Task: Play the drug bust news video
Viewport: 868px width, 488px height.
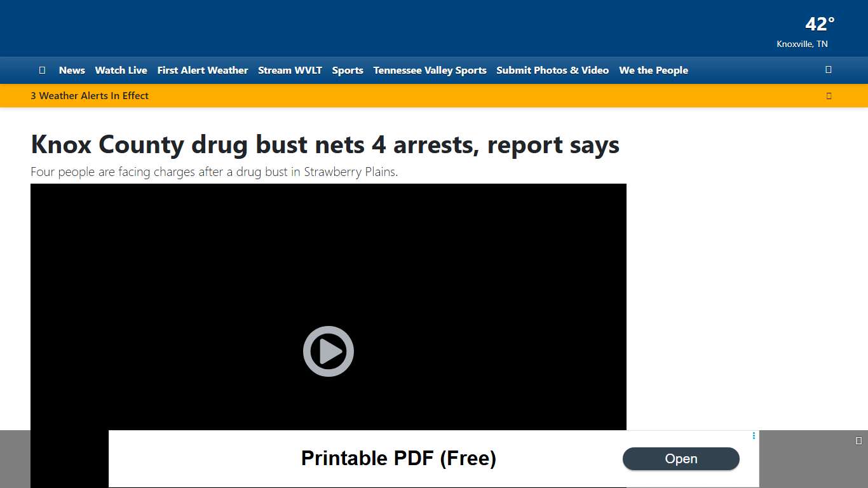Action: [328, 351]
